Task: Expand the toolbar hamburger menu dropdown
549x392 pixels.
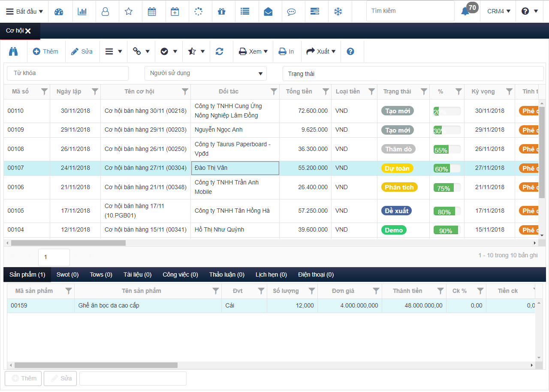Action: 114,51
